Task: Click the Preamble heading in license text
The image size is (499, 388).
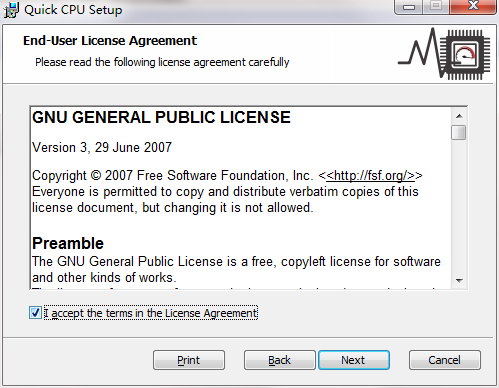Action: 68,243
